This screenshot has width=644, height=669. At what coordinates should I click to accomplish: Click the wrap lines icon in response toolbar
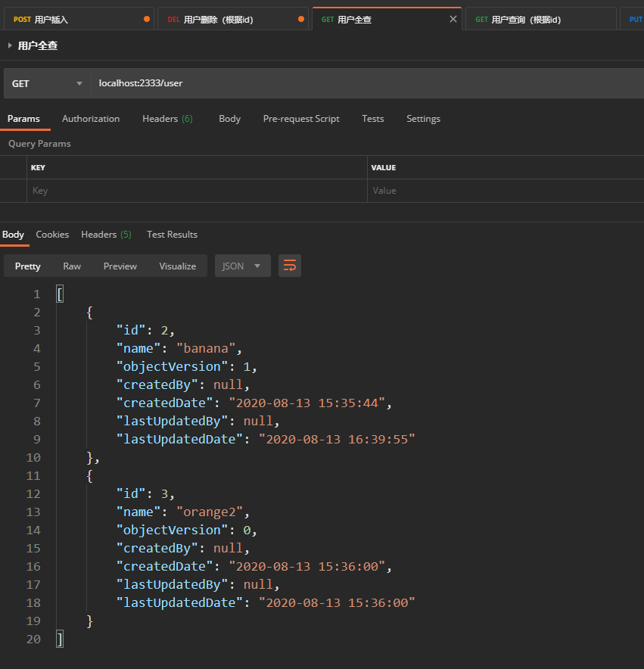click(290, 266)
